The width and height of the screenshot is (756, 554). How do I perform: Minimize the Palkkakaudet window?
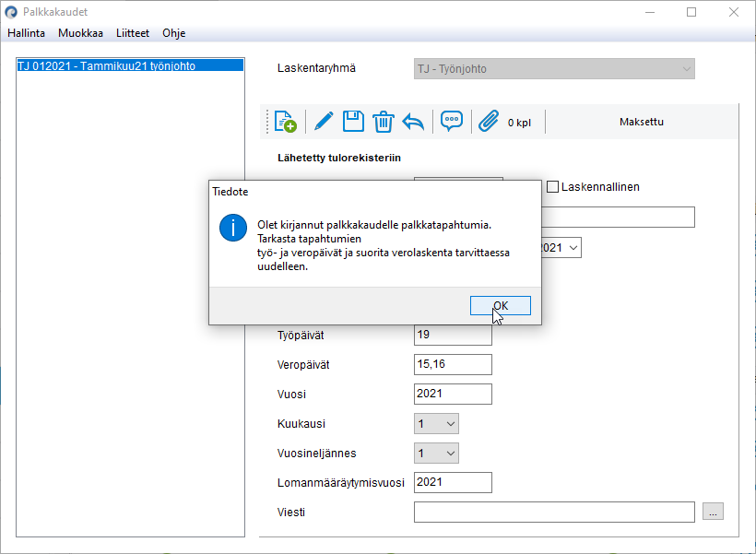(x=650, y=12)
